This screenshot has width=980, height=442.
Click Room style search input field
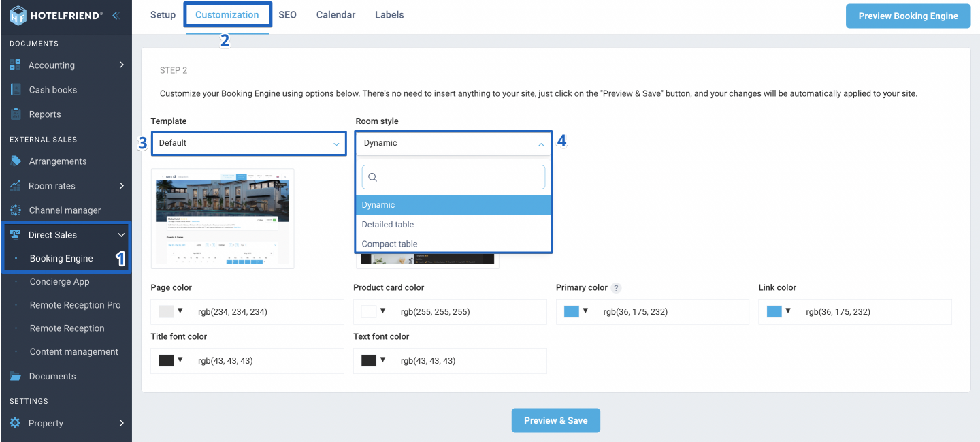[x=453, y=177]
